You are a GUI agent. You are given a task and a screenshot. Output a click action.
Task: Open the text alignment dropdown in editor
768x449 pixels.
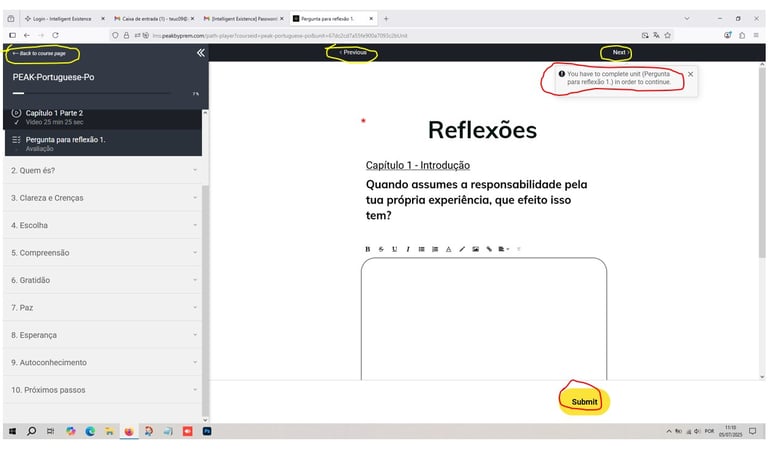(504, 249)
